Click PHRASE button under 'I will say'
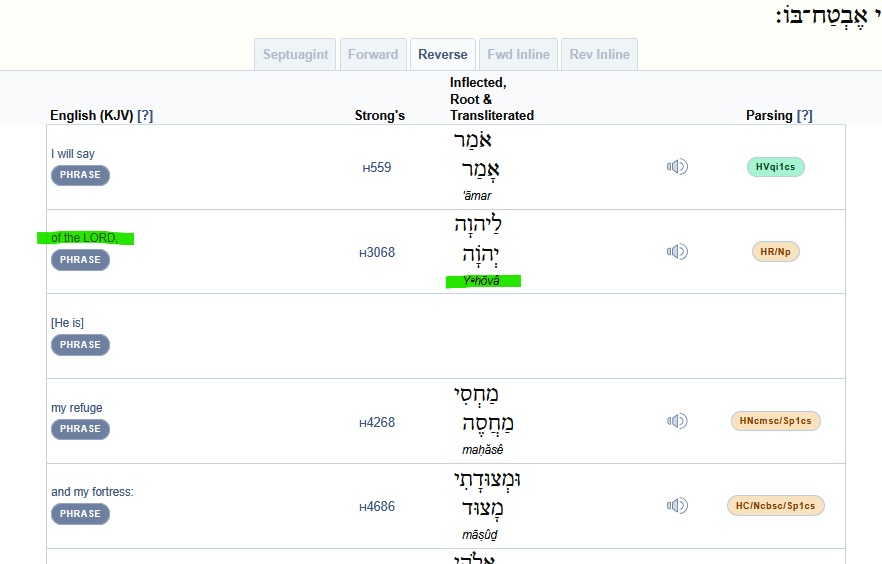Viewport: 882px width, 564px height. coord(80,175)
